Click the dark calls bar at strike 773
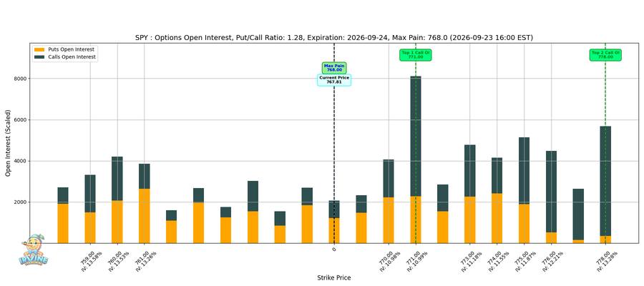644x286 pixels. pos(470,171)
